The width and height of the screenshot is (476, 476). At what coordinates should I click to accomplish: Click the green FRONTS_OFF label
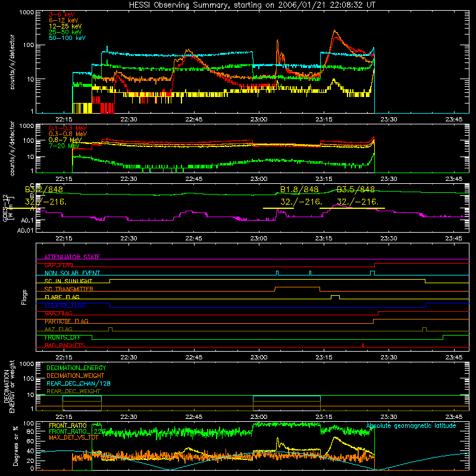tap(62, 337)
